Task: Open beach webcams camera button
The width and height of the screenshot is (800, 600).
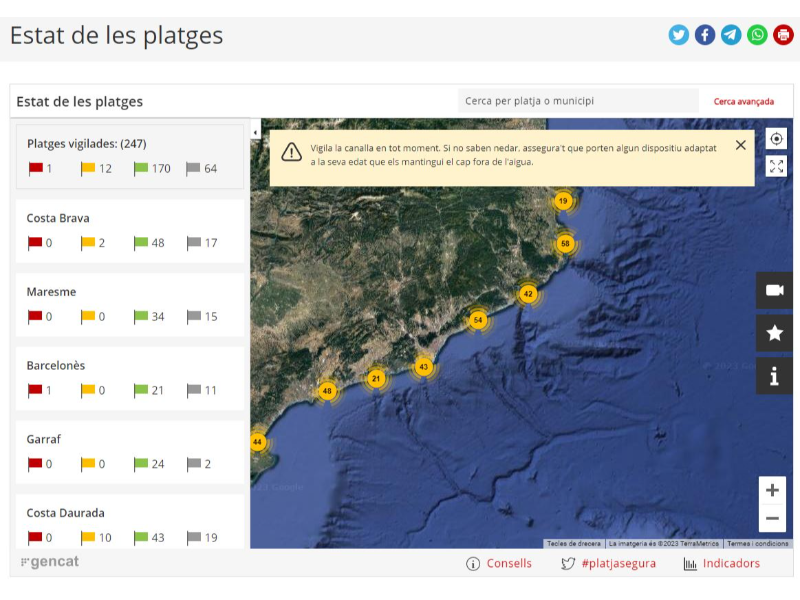Action: tap(774, 290)
